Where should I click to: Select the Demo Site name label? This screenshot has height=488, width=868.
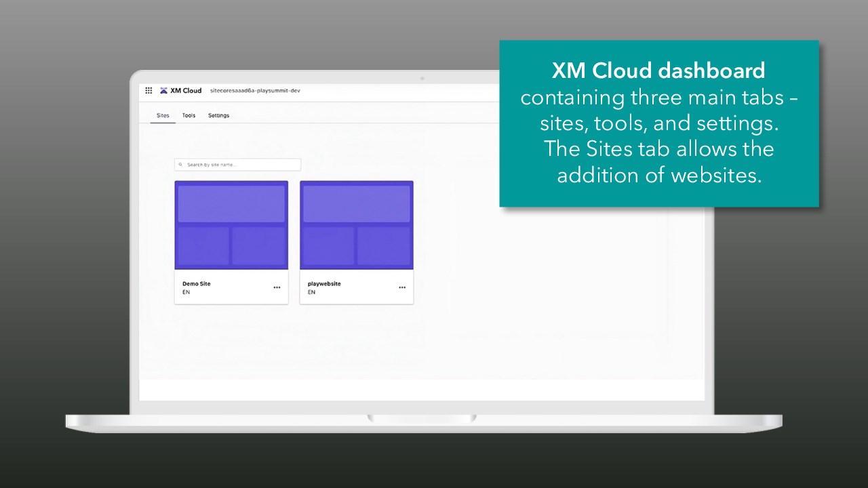coord(197,284)
